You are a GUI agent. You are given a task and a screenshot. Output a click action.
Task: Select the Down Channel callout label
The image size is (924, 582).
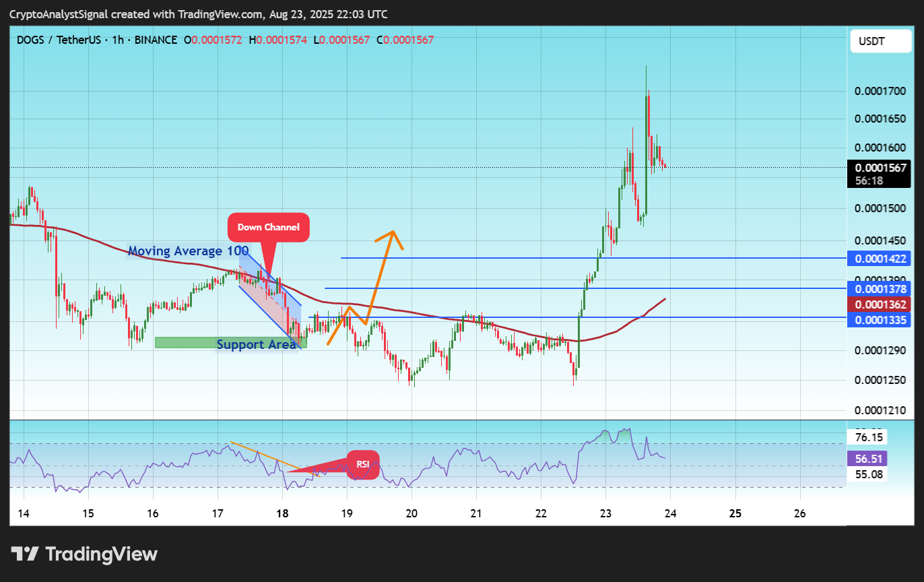(269, 227)
